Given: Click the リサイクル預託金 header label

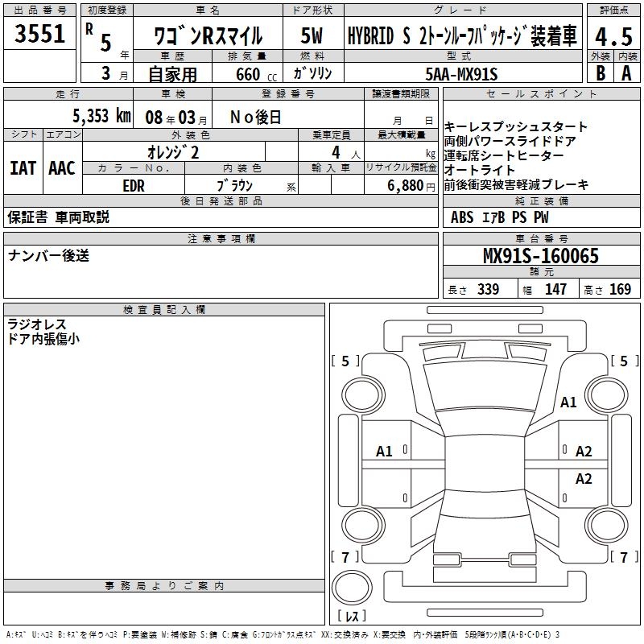Looking at the screenshot, I should click(401, 168).
